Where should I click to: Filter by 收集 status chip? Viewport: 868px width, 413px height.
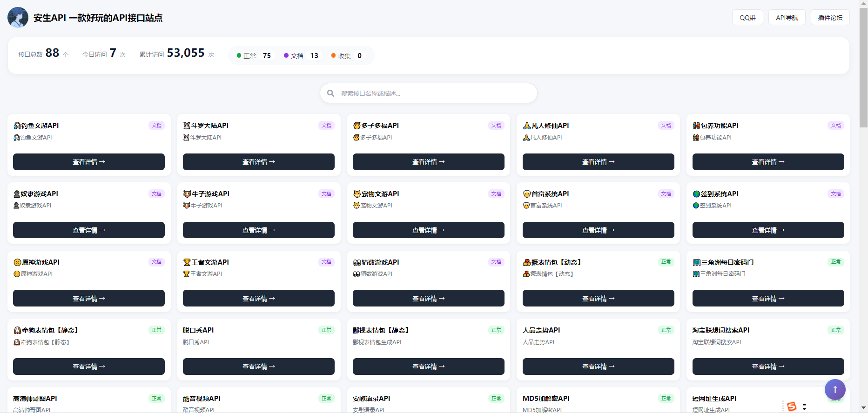click(347, 56)
